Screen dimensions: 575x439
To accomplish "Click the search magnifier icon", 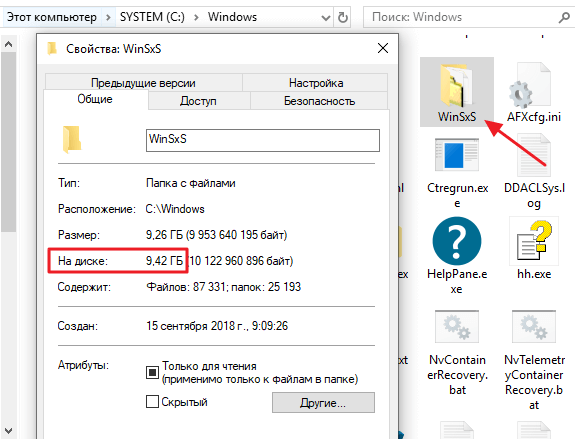I will coord(564,17).
